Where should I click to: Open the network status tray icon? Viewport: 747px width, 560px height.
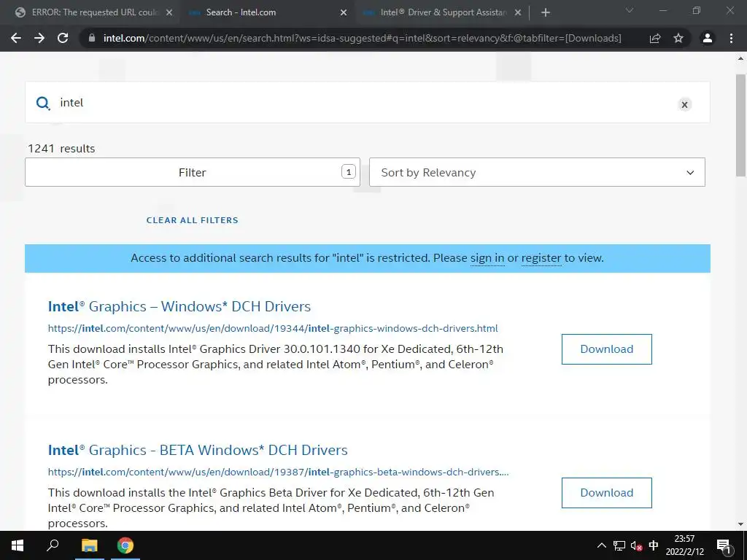click(619, 545)
